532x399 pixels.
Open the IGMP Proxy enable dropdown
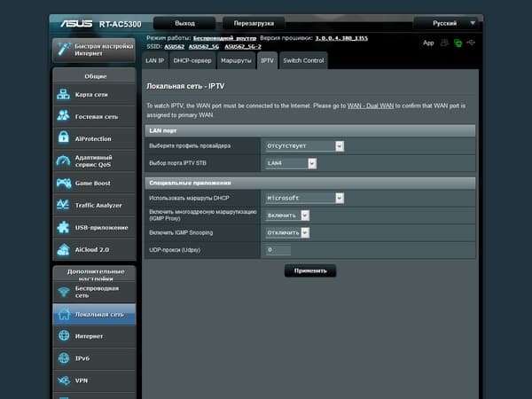(287, 215)
